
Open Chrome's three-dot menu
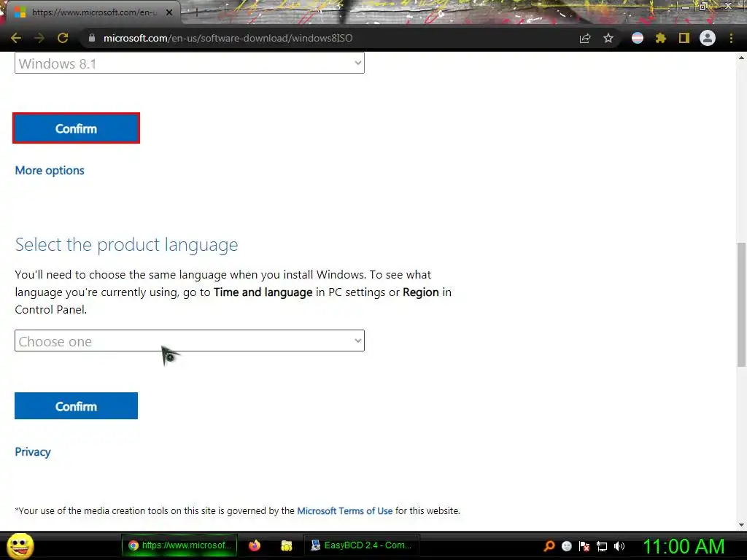click(x=731, y=38)
